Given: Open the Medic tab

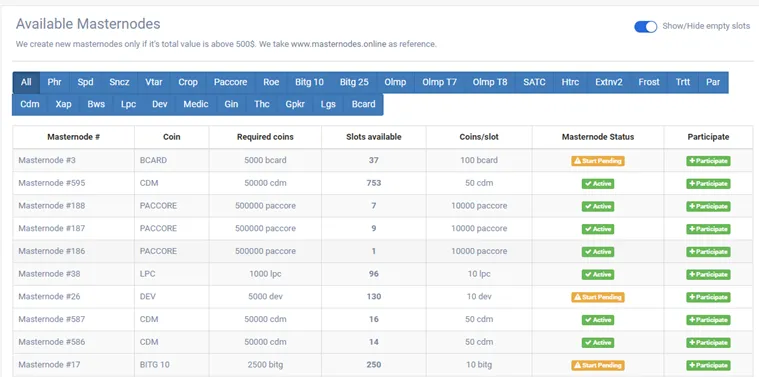Looking at the screenshot, I should [x=196, y=104].
